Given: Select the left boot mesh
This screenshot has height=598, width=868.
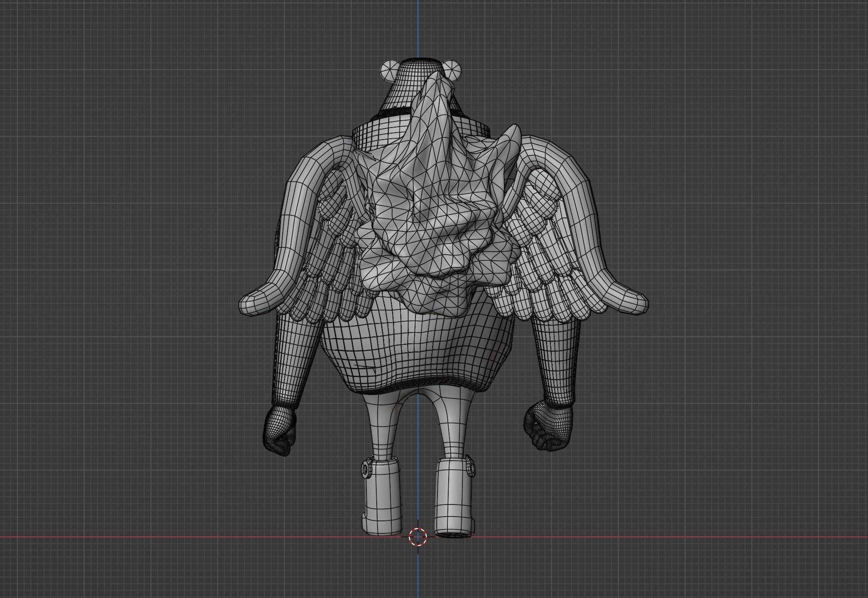Looking at the screenshot, I should click(x=382, y=496).
